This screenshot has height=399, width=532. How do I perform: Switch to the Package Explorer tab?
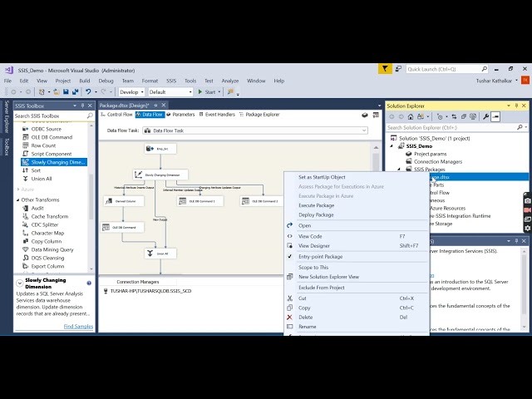pyautogui.click(x=259, y=115)
